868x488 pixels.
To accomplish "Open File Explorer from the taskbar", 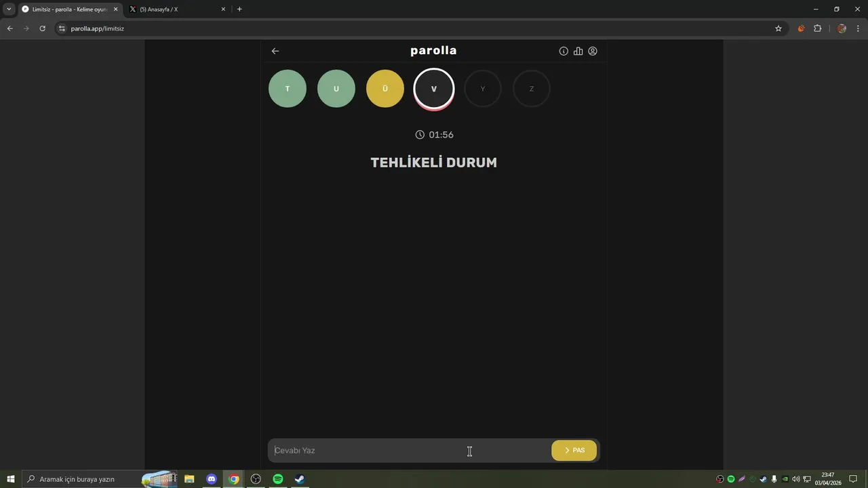I will (189, 479).
